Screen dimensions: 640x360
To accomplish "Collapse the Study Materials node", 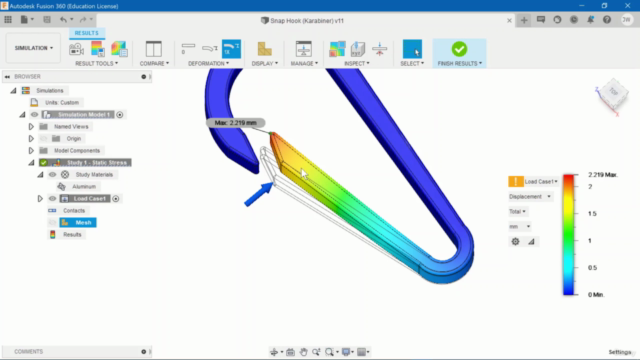I will (40, 175).
